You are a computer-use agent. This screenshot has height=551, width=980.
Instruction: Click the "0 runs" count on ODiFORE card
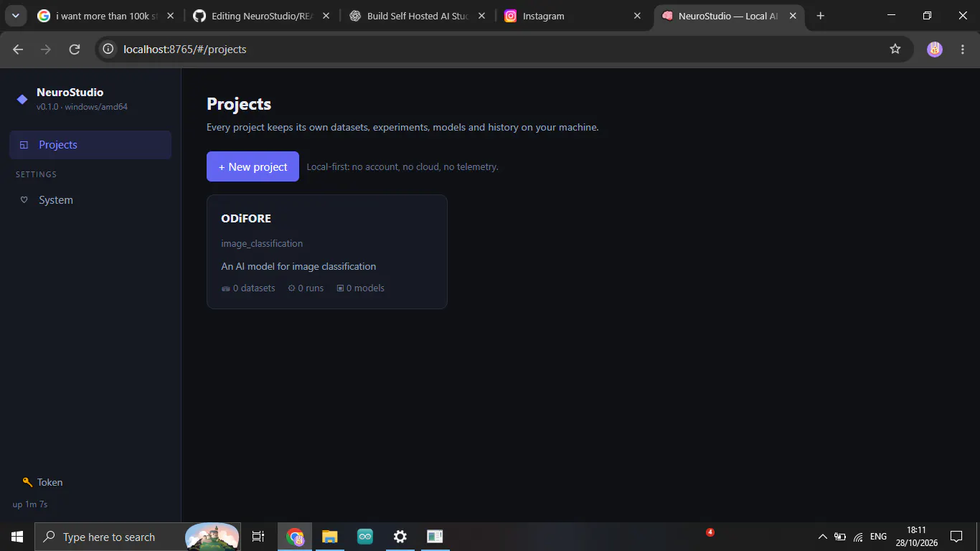pos(306,288)
